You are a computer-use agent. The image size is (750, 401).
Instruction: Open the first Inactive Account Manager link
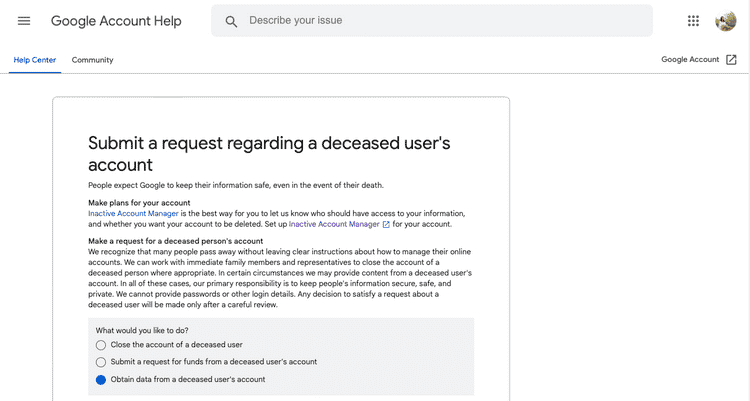133,213
